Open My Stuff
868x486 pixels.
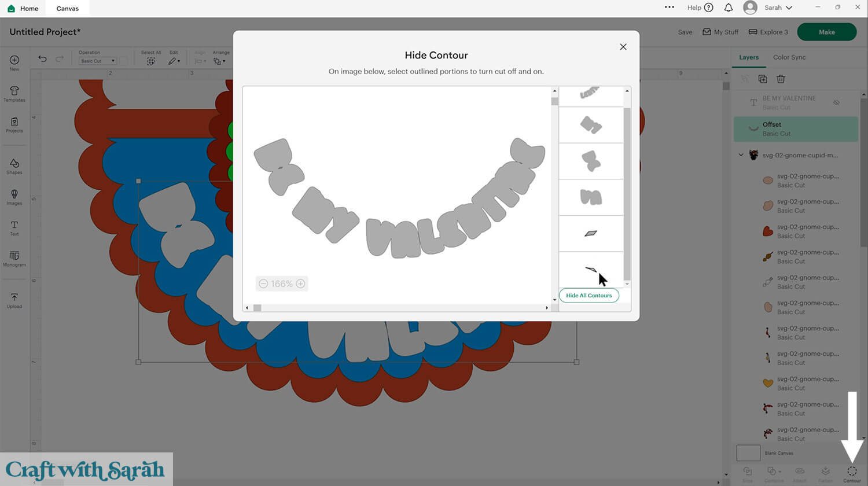[720, 32]
